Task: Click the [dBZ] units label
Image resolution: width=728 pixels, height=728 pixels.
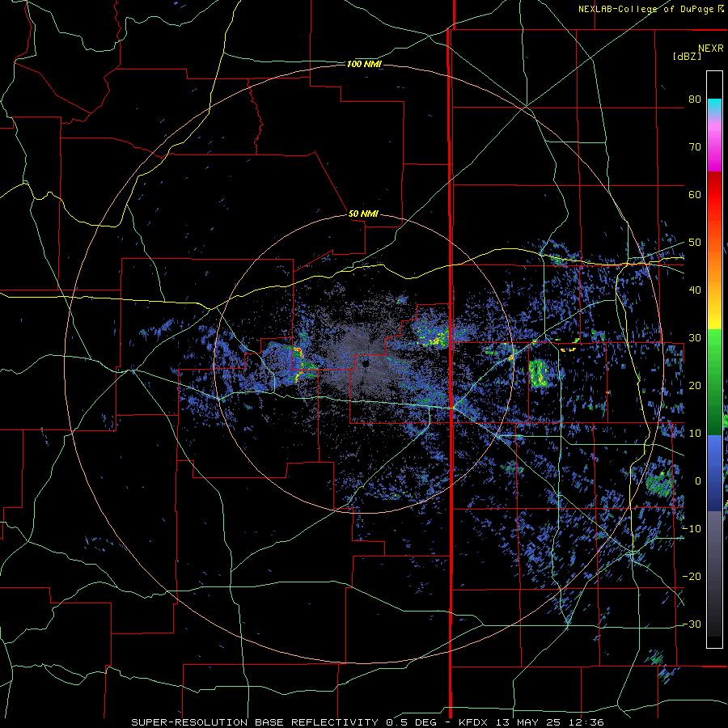Action: click(x=687, y=56)
